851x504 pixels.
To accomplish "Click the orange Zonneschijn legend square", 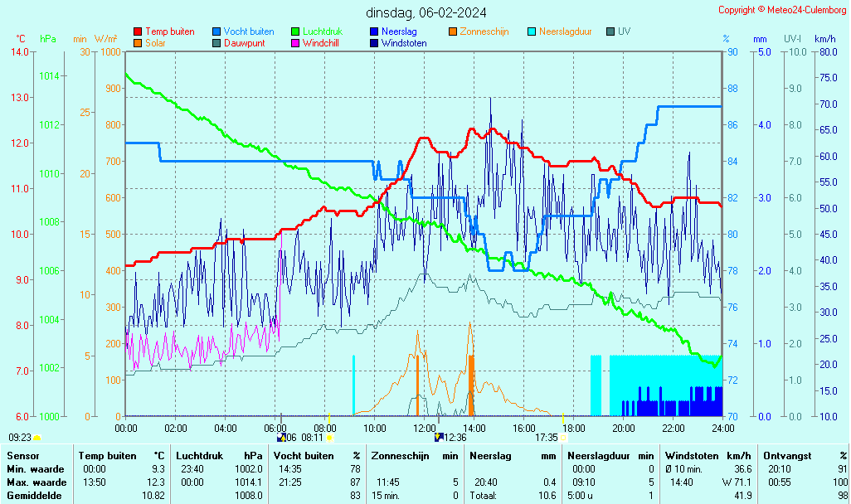I will (x=453, y=31).
